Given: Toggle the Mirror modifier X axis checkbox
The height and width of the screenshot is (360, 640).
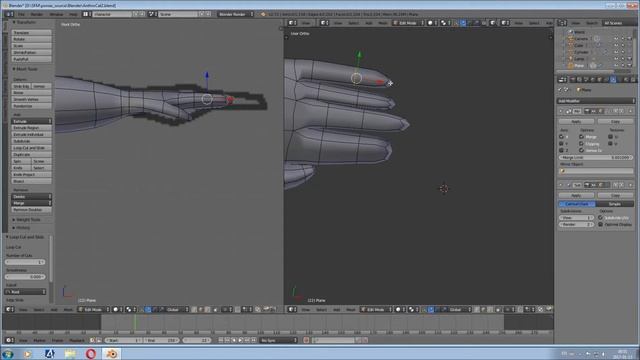Looking at the screenshot, I should pos(561,137).
